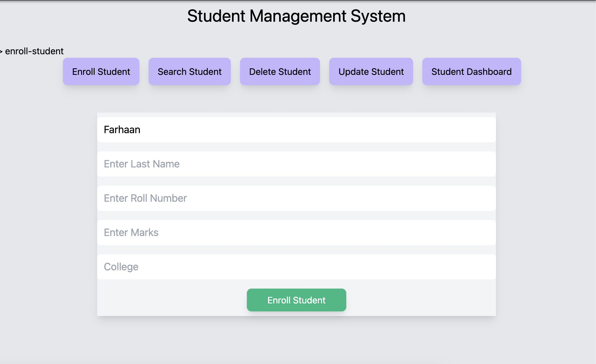Select the Enter Marks field

(296, 232)
